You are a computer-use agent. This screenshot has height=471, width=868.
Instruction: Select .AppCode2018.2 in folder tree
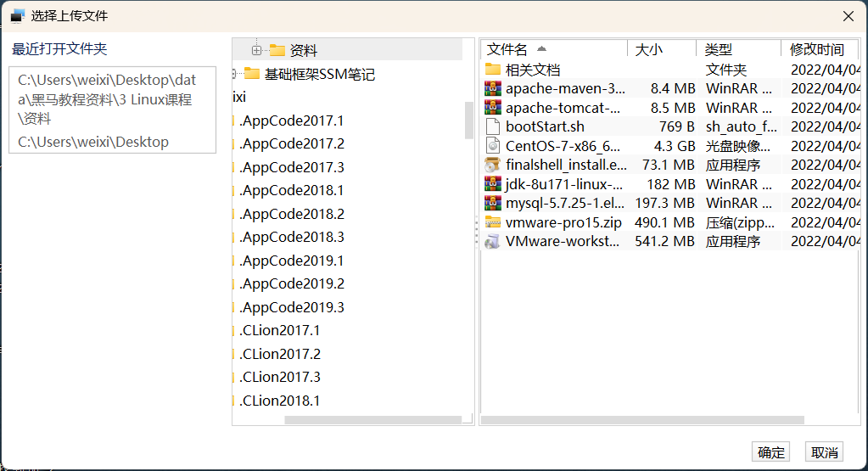(292, 214)
